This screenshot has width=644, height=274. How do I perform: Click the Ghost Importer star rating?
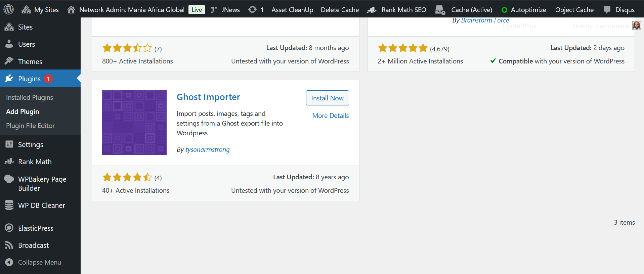tap(127, 177)
